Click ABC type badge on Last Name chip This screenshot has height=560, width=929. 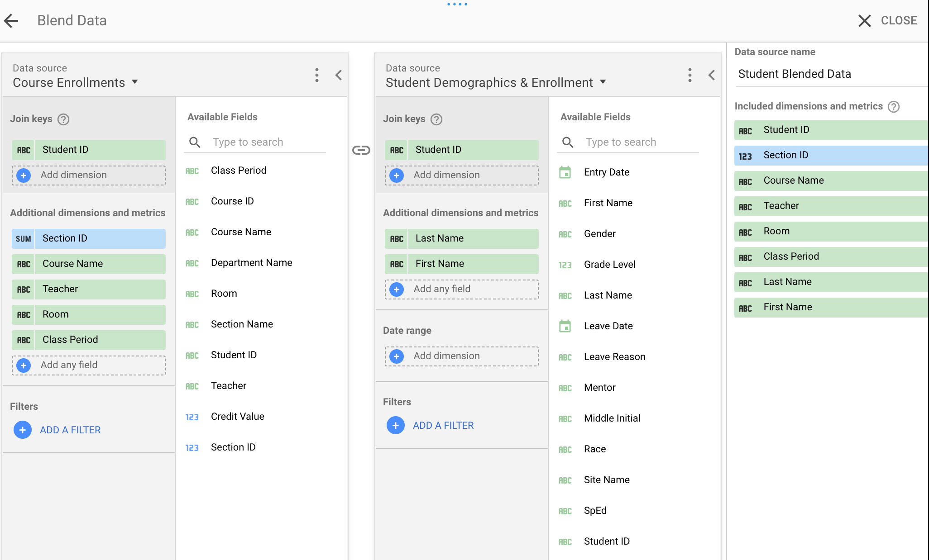tap(397, 238)
